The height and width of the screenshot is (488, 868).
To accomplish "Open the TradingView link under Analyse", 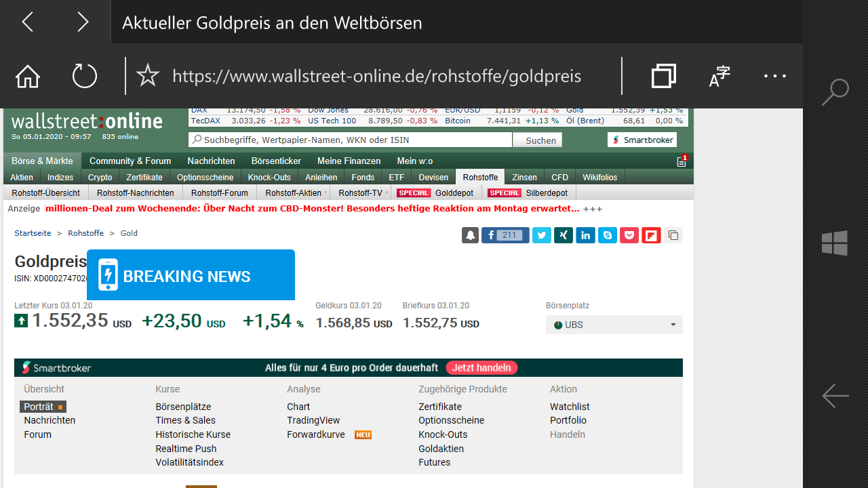I will point(313,420).
